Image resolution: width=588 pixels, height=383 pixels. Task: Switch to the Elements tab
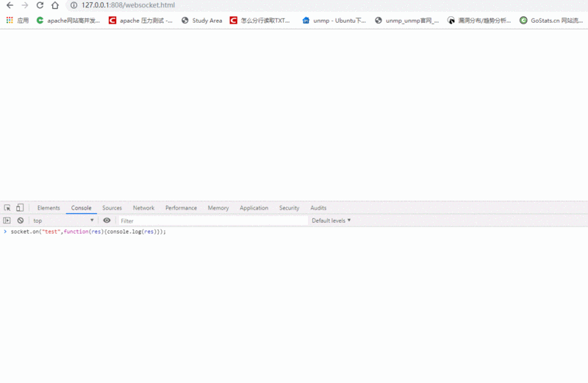tap(49, 208)
